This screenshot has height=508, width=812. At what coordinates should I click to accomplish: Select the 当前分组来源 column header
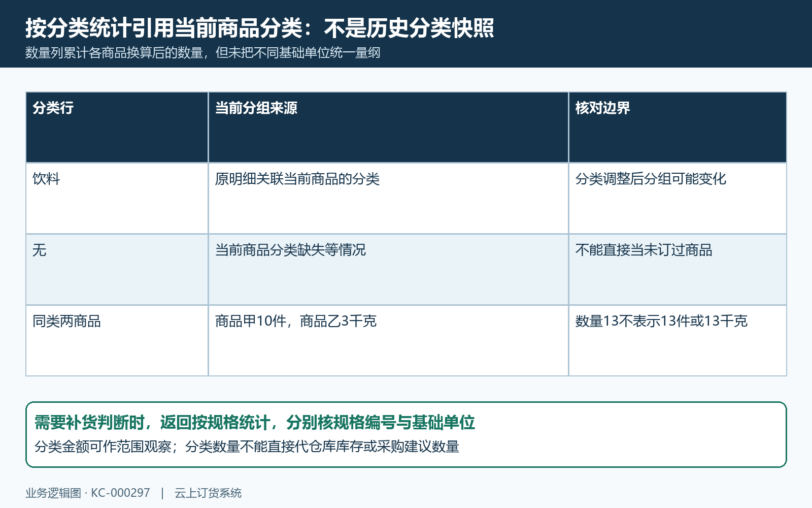(388, 128)
